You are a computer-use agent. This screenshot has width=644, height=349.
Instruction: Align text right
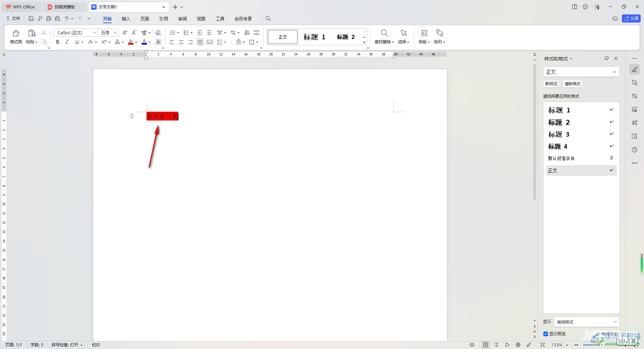[x=191, y=42]
